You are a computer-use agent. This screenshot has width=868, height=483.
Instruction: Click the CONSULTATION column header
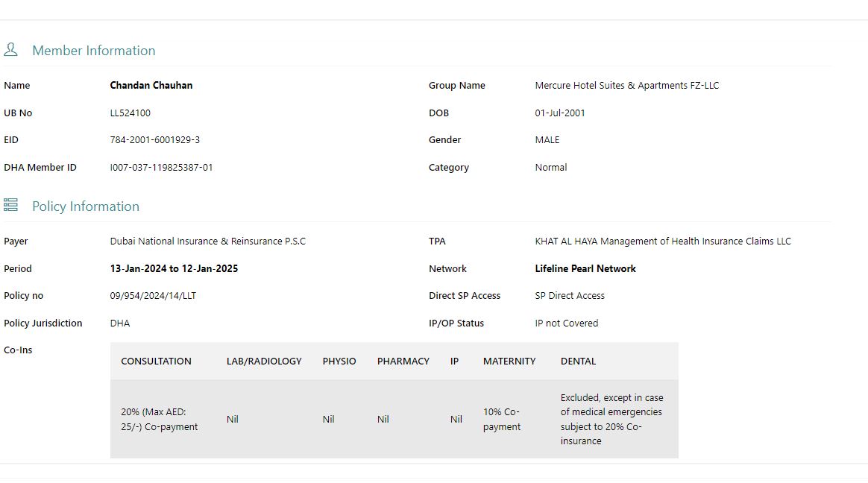click(x=156, y=362)
